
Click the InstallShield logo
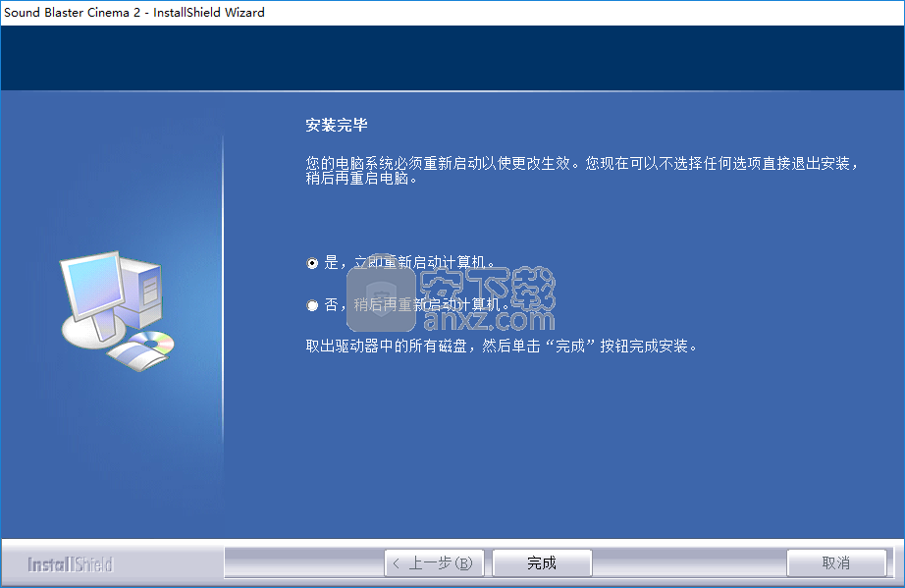[71, 564]
